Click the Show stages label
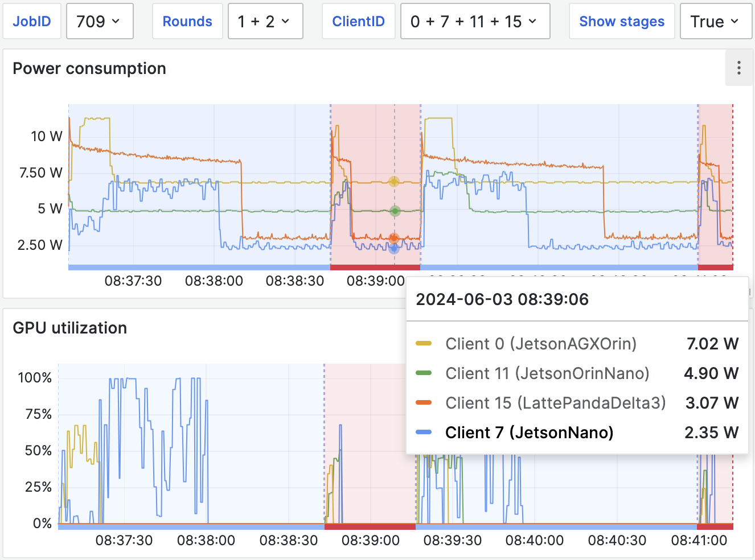The width and height of the screenshot is (755, 560). click(x=621, y=22)
